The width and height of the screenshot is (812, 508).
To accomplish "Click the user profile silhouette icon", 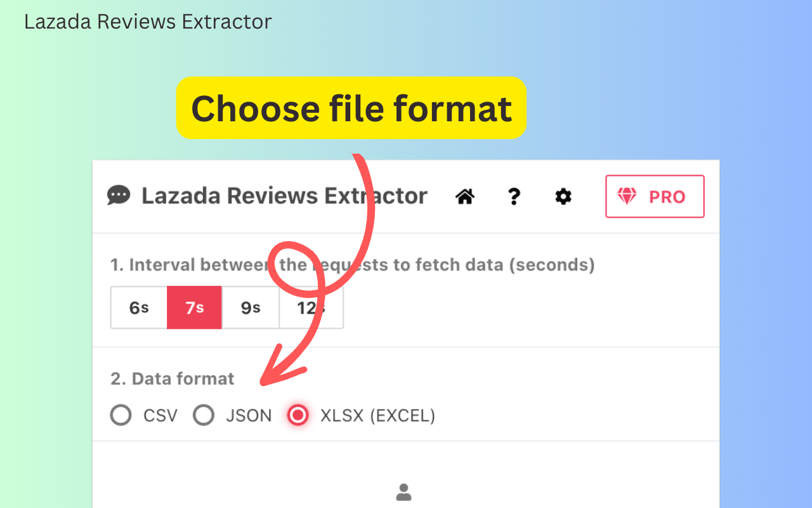I will point(403,492).
